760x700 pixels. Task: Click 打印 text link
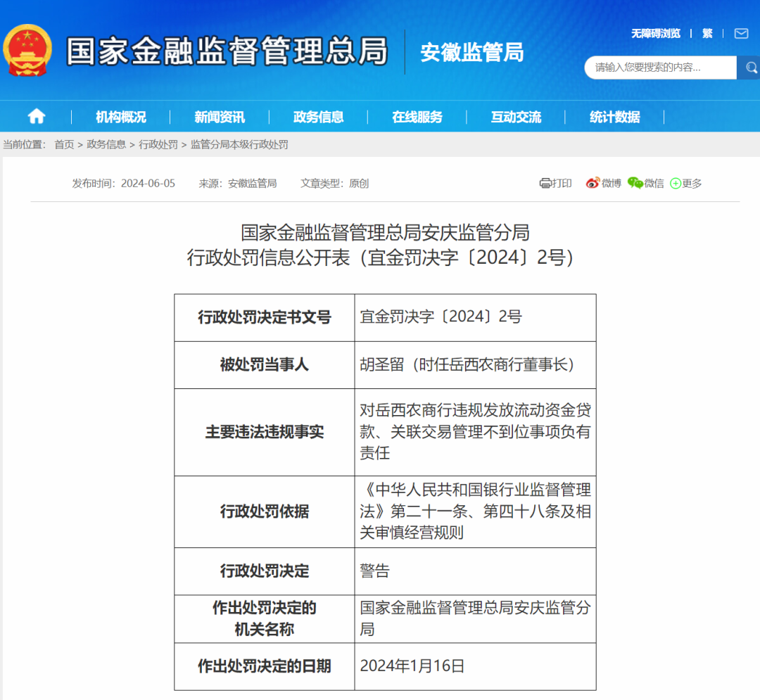pos(562,183)
